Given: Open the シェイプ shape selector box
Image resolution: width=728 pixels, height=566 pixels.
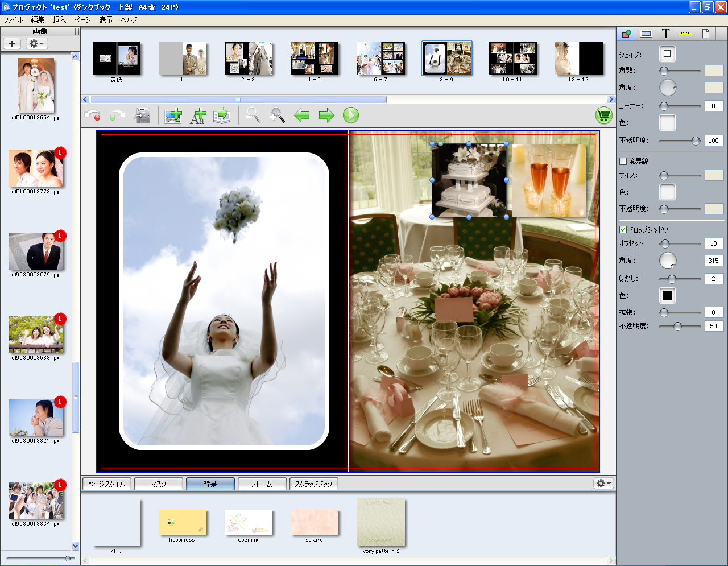Looking at the screenshot, I should tap(667, 54).
